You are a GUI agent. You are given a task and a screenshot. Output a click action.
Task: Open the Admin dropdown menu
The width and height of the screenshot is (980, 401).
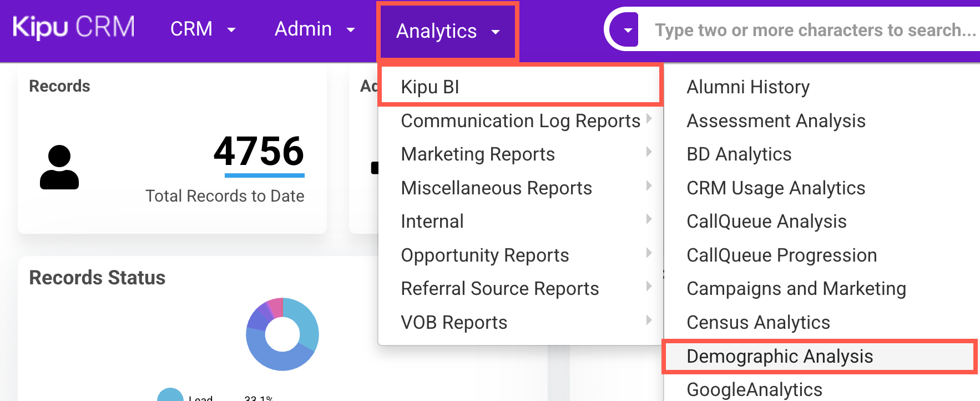pos(314,29)
